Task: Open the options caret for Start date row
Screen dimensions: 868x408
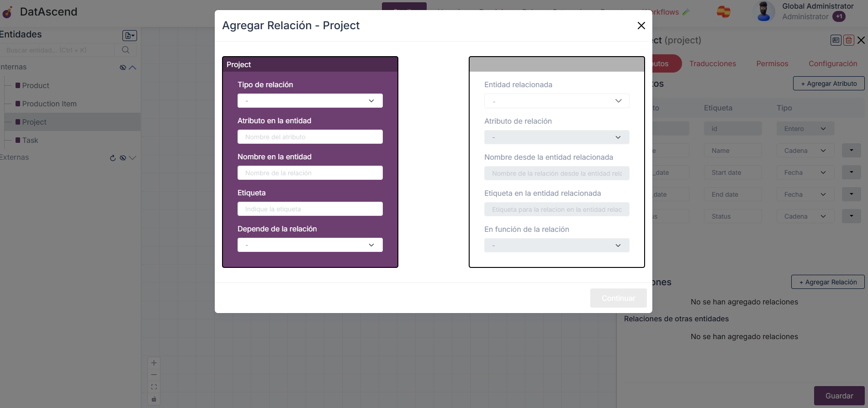Action: (x=852, y=172)
